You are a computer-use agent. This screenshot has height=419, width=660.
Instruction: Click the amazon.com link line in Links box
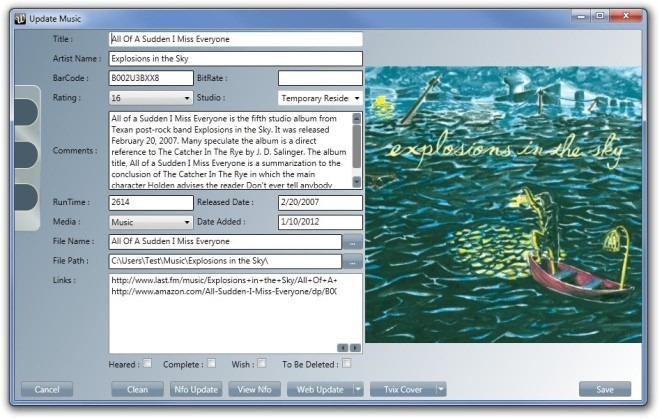pos(224,291)
